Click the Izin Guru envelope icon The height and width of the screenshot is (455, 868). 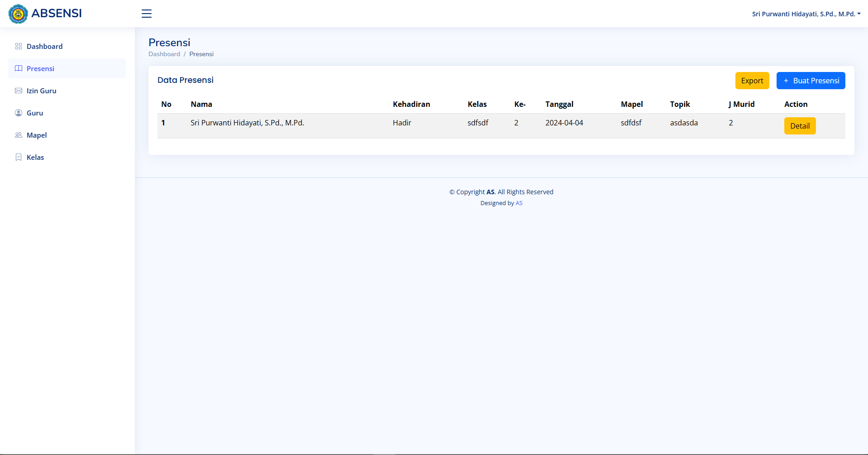(19, 91)
